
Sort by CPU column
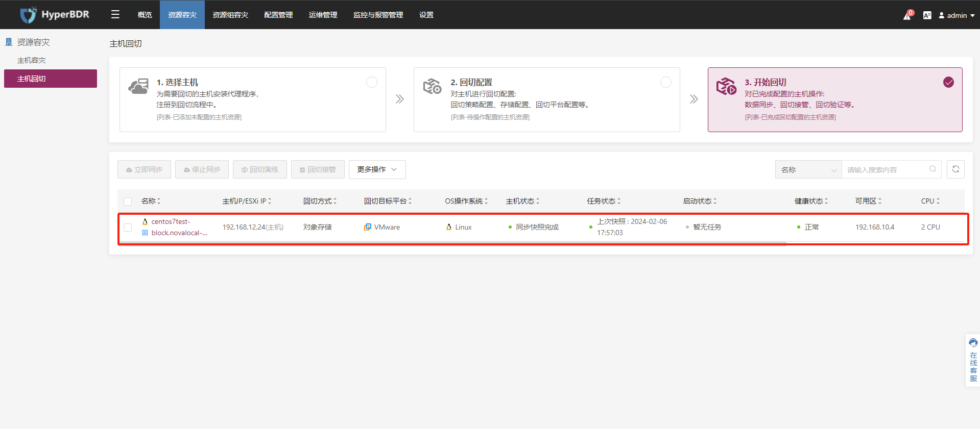tap(938, 201)
